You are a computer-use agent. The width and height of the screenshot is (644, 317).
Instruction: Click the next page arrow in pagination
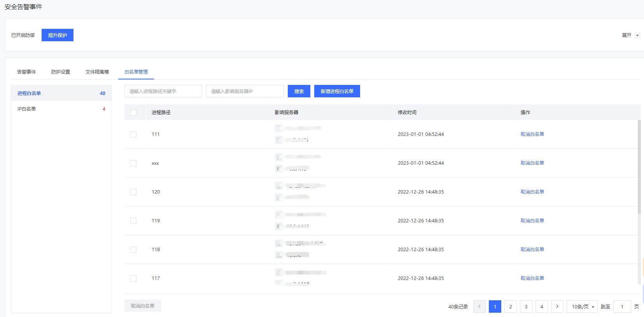pyautogui.click(x=557, y=306)
